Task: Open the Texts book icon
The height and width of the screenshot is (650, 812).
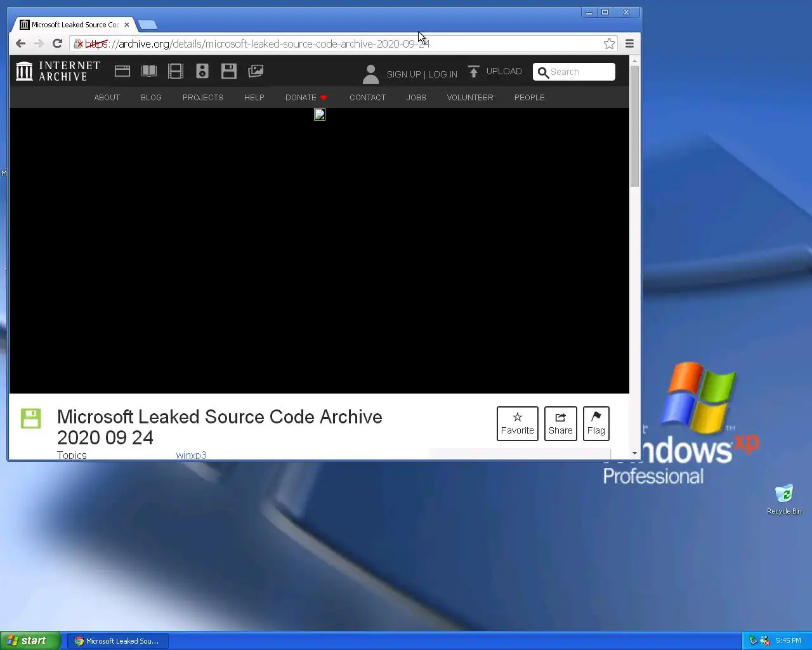Action: click(149, 71)
